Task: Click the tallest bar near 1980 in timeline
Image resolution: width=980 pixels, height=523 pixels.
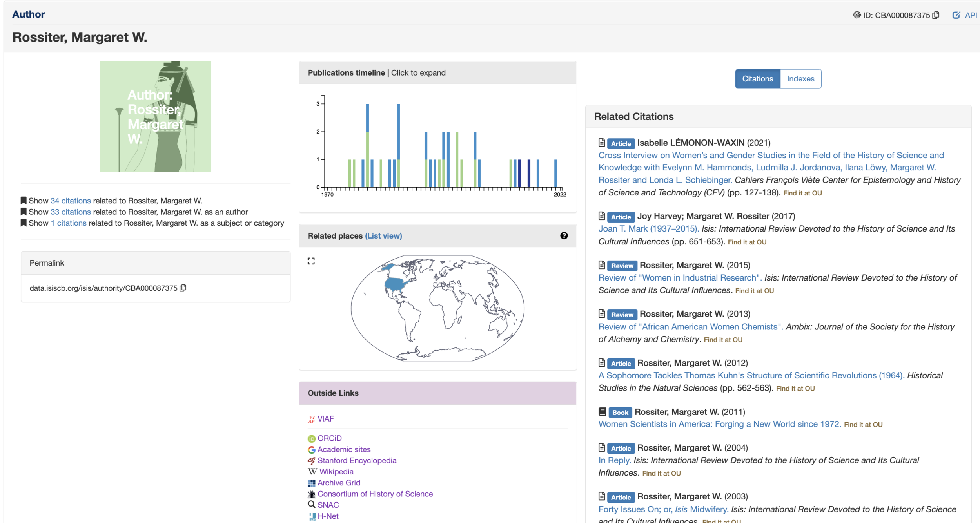Action: click(x=367, y=145)
